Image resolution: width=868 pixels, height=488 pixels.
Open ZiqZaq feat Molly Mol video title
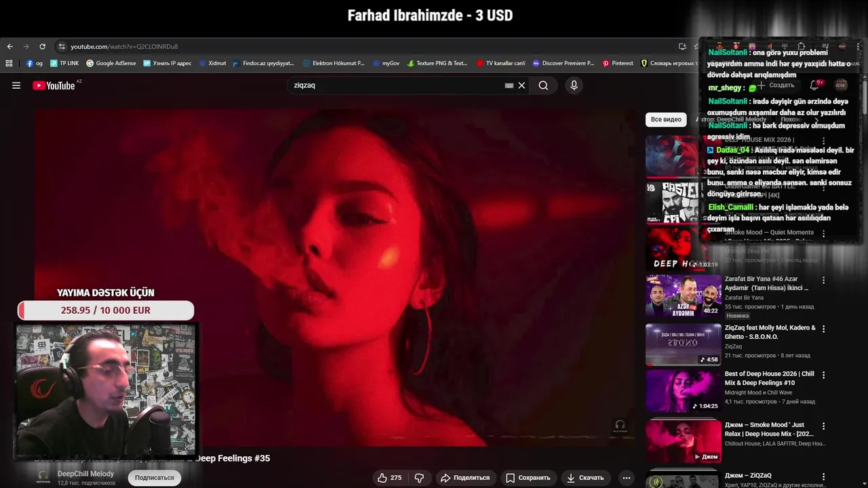click(x=770, y=332)
